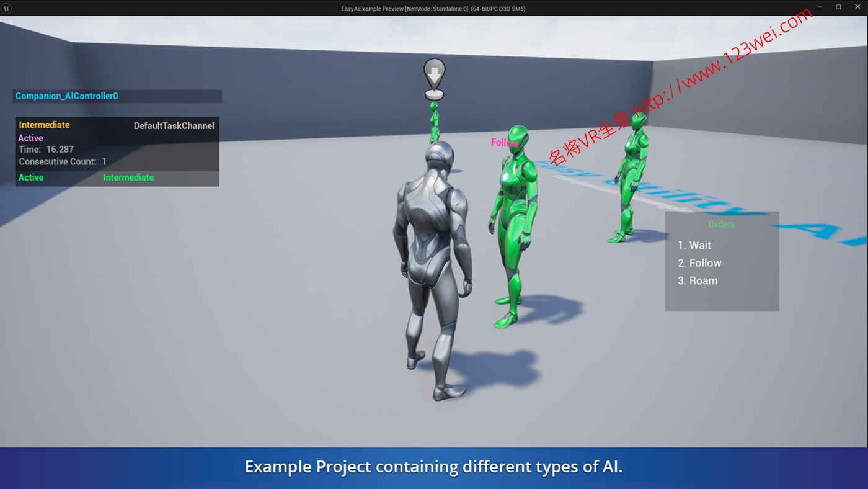Toggle the green Active row at panel bottom
The height and width of the screenshot is (489, 868).
[30, 177]
